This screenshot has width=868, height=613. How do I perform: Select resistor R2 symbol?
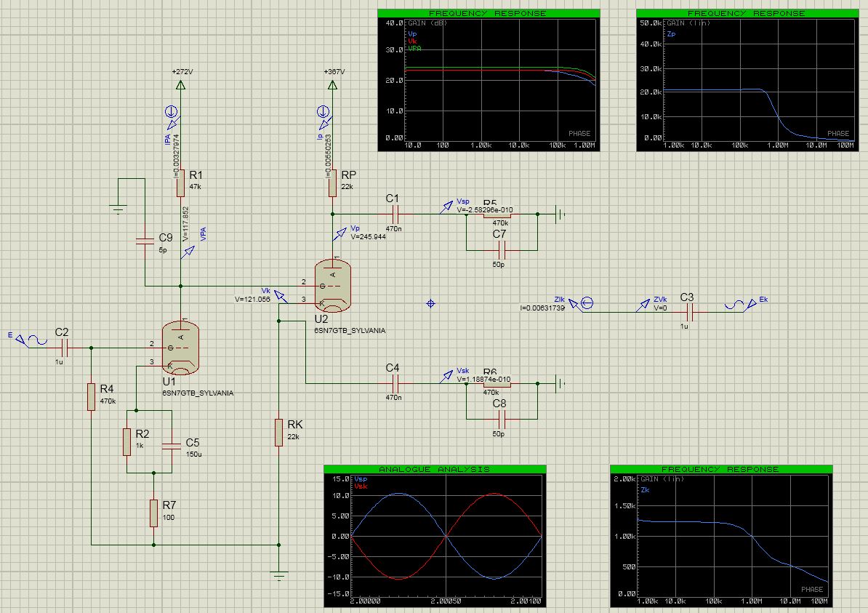point(126,442)
